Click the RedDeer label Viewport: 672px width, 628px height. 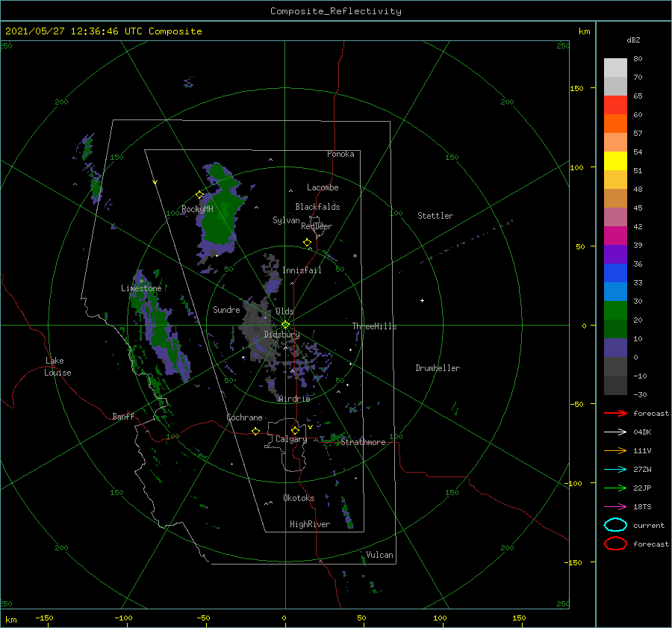coord(317,226)
